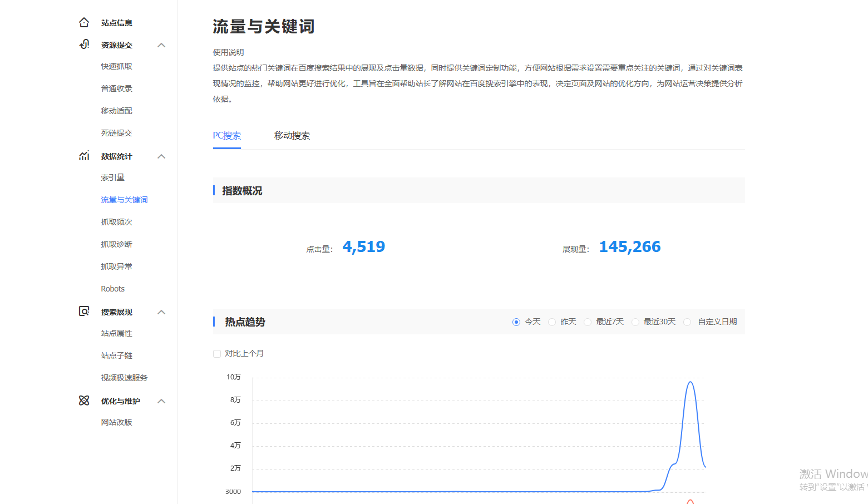The width and height of the screenshot is (868, 504).
Task: Click the 搜索展现 search icon
Action: 84,312
